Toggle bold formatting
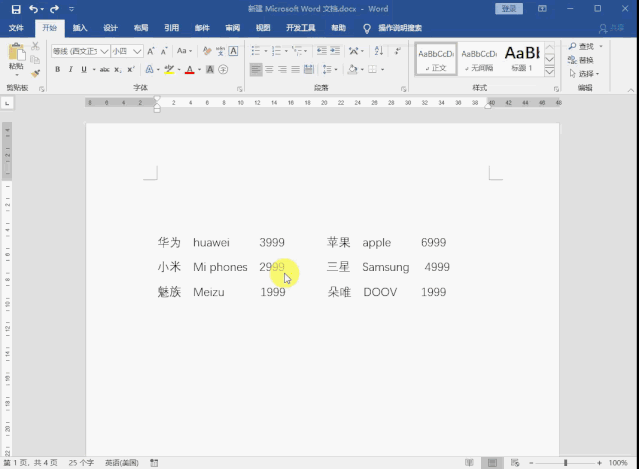 (x=57, y=69)
